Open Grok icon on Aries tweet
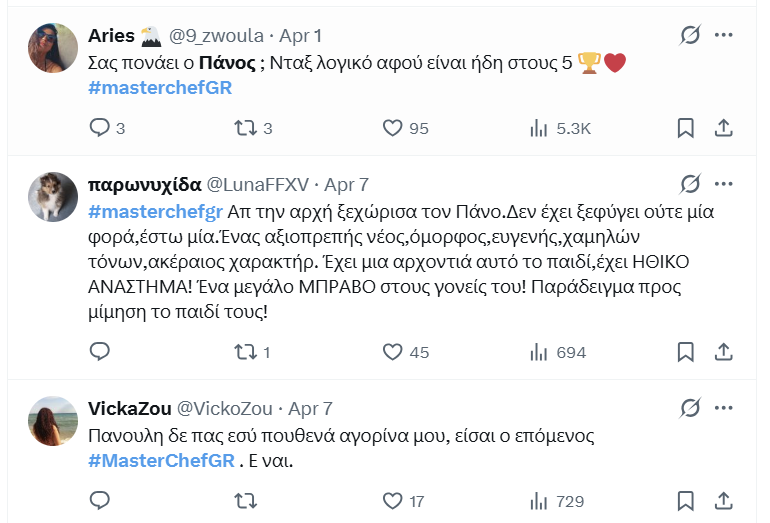The image size is (770, 523). (x=690, y=36)
